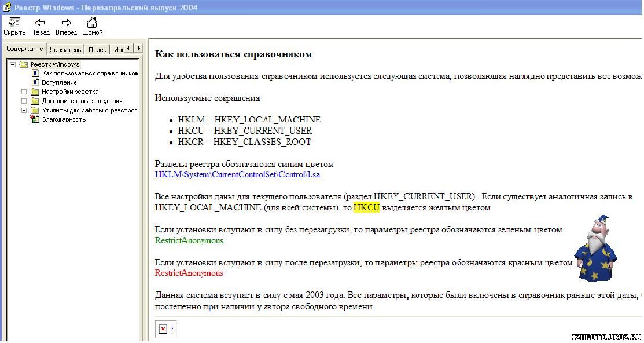Click the Благодарность topic icon
The image size is (644, 343).
click(x=35, y=119)
